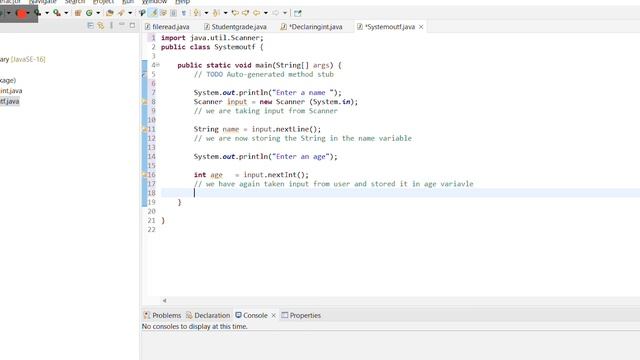The width and height of the screenshot is (640, 360).
Task: Switch to the Studentgrade.java tab
Action: click(x=236, y=27)
